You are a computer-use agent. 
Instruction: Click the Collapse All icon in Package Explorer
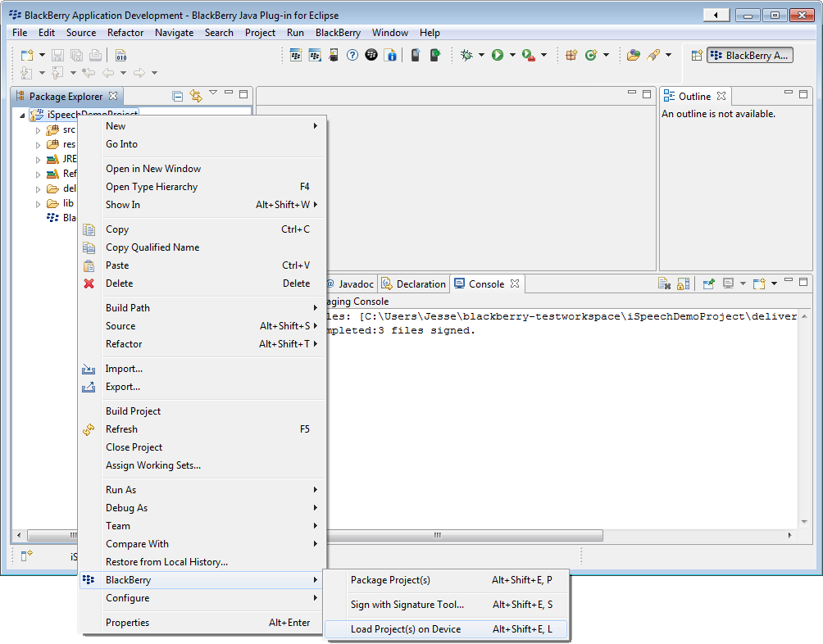point(178,96)
